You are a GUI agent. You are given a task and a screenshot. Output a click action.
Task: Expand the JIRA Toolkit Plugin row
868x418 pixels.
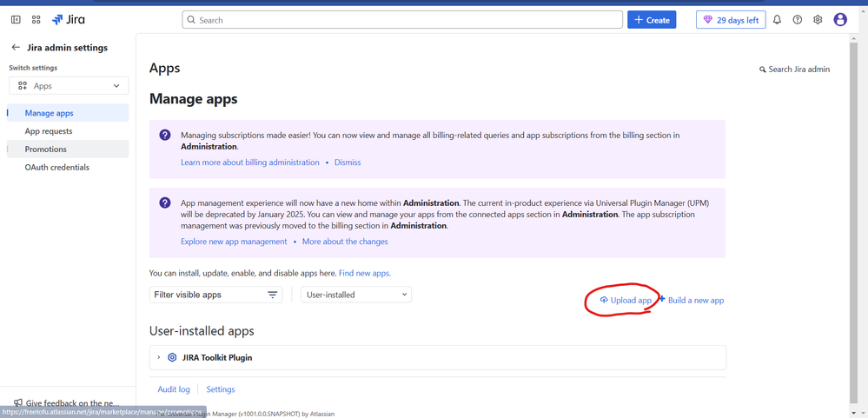click(159, 358)
